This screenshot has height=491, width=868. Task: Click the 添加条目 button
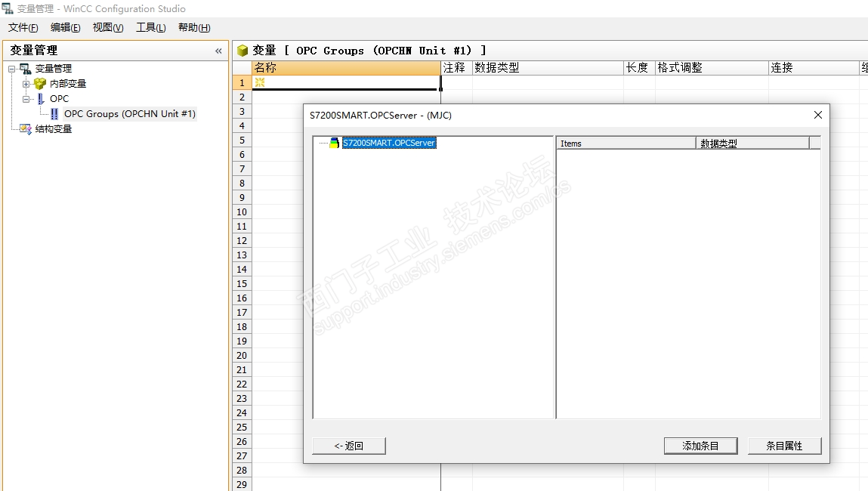coord(700,446)
